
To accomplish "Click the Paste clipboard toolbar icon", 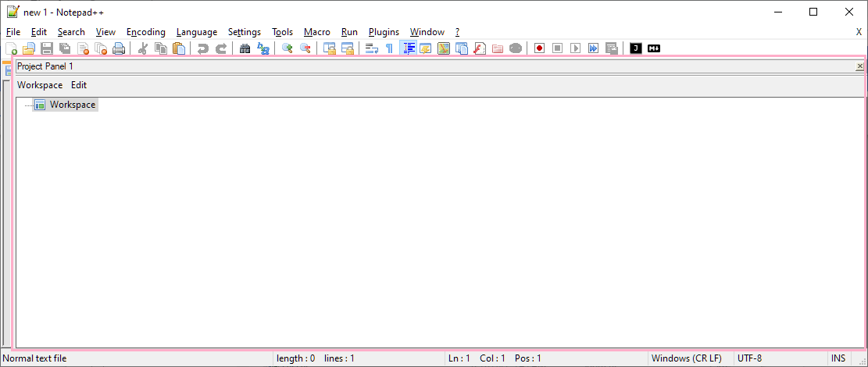I will pyautogui.click(x=179, y=48).
